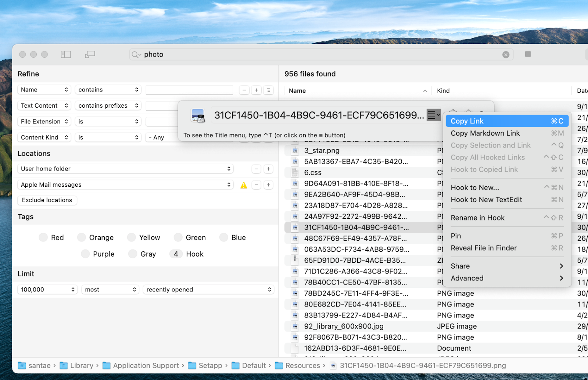Stop the search with the square button
The height and width of the screenshot is (380, 588).
pos(528,54)
